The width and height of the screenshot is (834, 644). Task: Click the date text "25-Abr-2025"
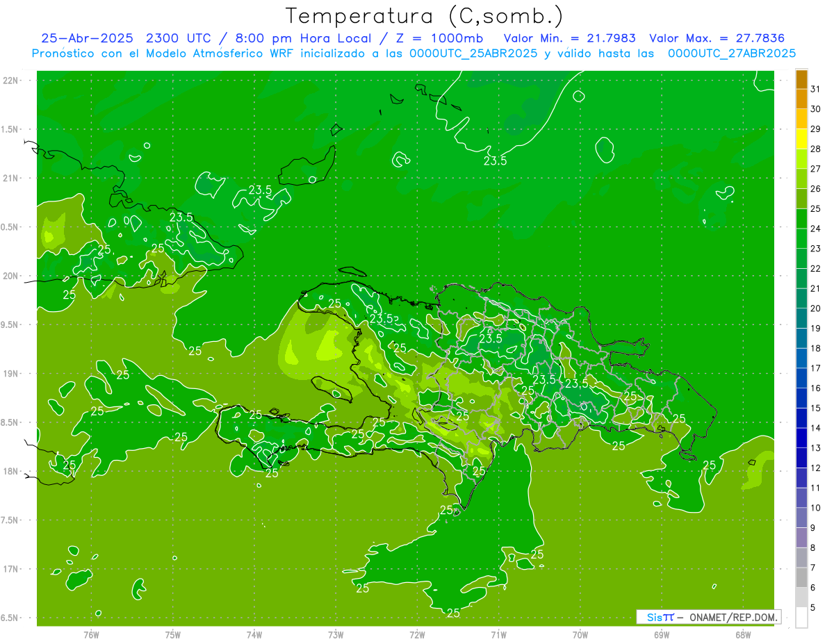[x=86, y=38]
